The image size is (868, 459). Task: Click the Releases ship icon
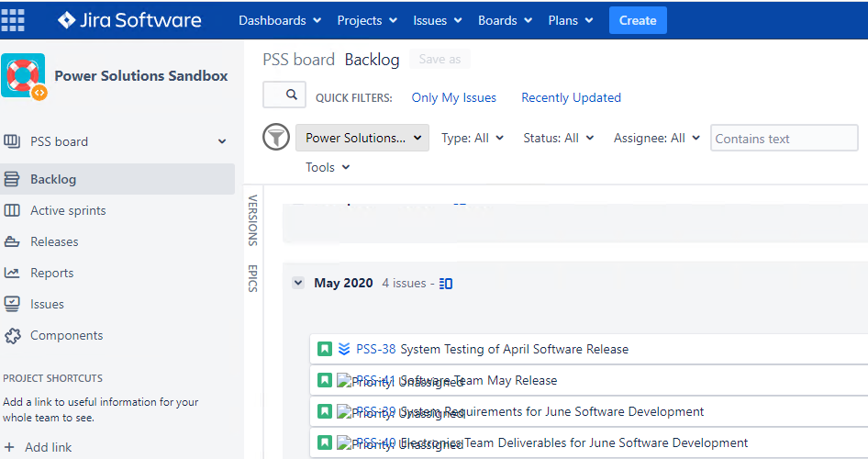pos(12,241)
